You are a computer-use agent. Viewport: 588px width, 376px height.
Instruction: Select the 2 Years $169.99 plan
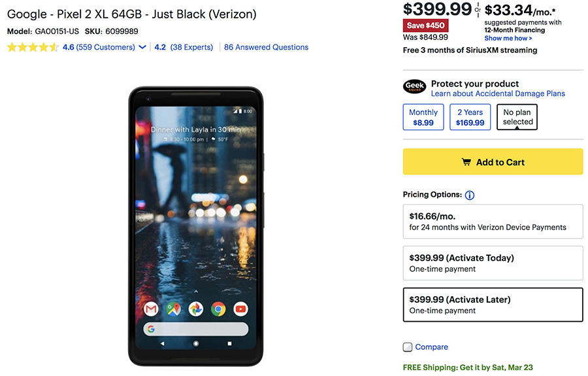point(470,117)
